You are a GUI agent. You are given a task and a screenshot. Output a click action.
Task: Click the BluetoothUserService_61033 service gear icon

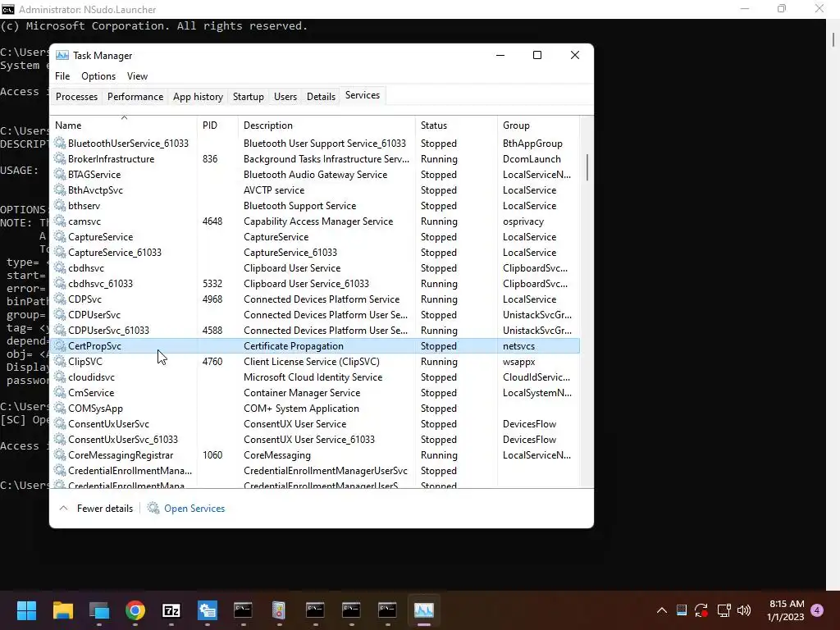pyautogui.click(x=60, y=143)
